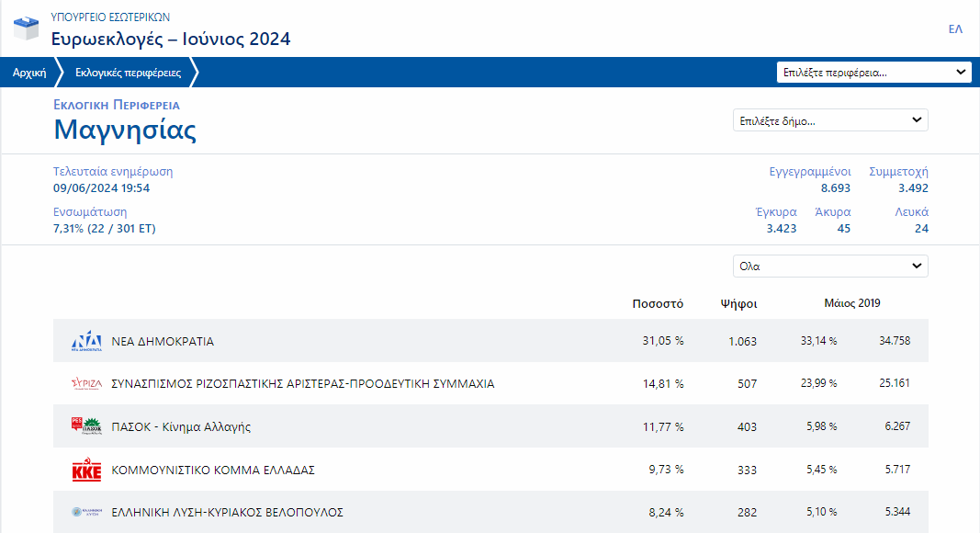Click the 1.063 votes value

[x=742, y=342]
